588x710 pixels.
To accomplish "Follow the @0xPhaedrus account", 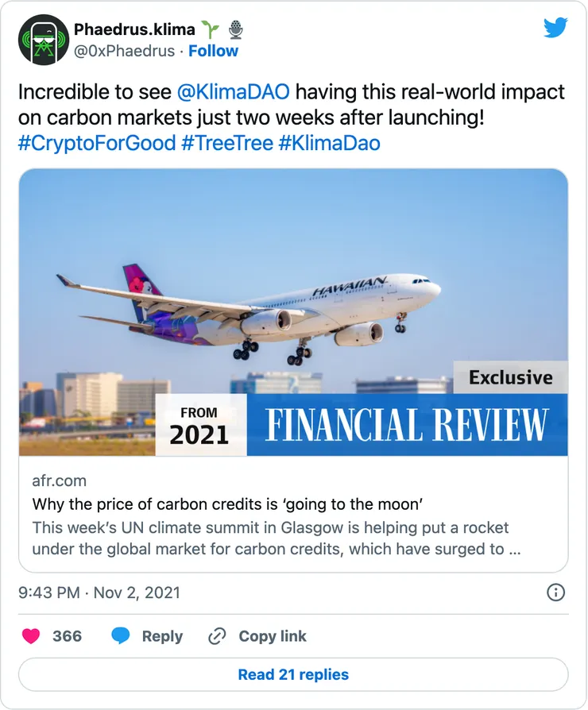I will 213,51.
